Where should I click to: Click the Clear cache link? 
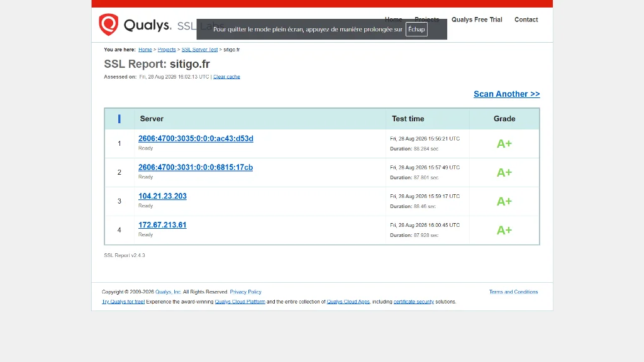tap(226, 77)
